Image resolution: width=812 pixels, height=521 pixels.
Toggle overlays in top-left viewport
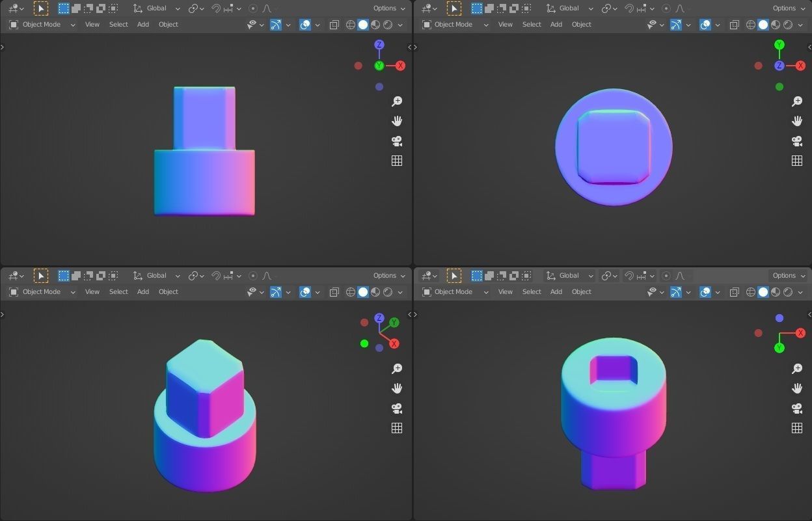305,25
